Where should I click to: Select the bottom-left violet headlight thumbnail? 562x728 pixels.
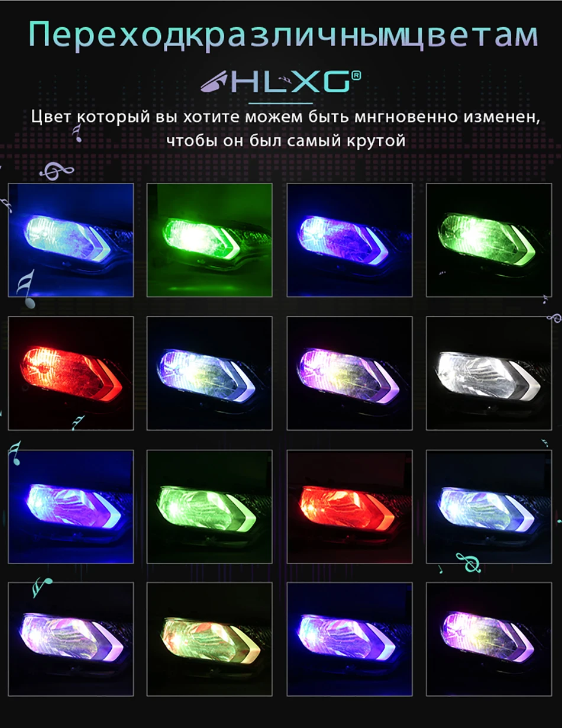pos(71,639)
